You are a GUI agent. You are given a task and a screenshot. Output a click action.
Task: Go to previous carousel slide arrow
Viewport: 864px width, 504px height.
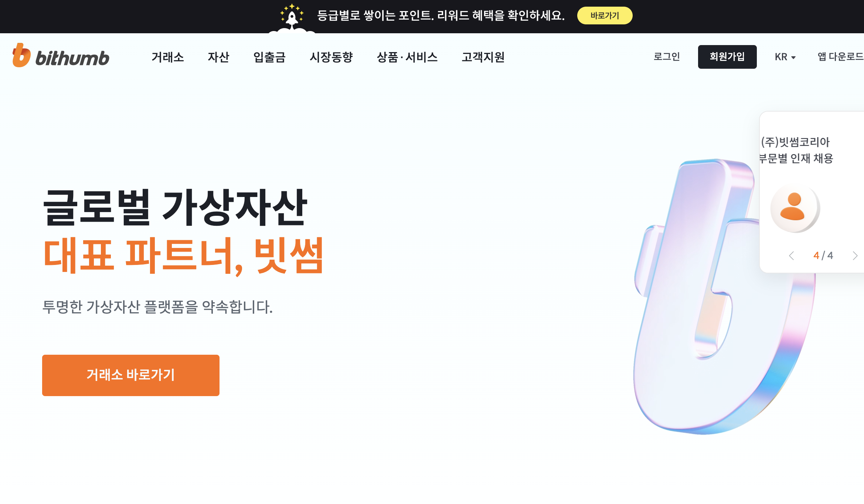coord(791,256)
